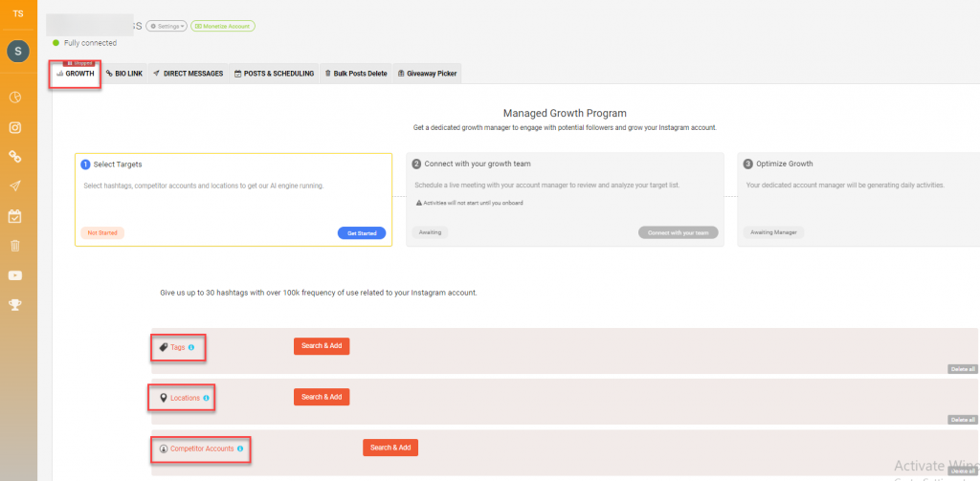980x481 pixels.
Task: Click the Monetize Account button
Action: (222, 26)
